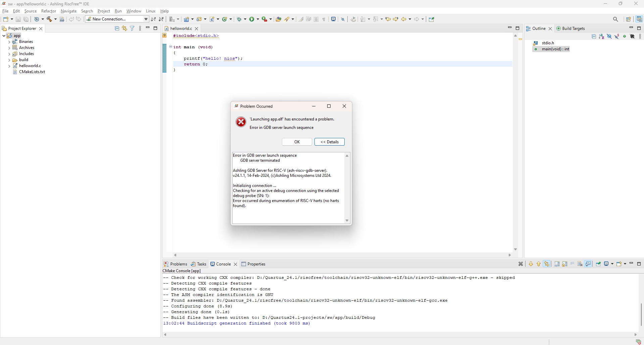644x345 pixels.
Task: Switch to the Problems tab
Action: click(x=175, y=264)
